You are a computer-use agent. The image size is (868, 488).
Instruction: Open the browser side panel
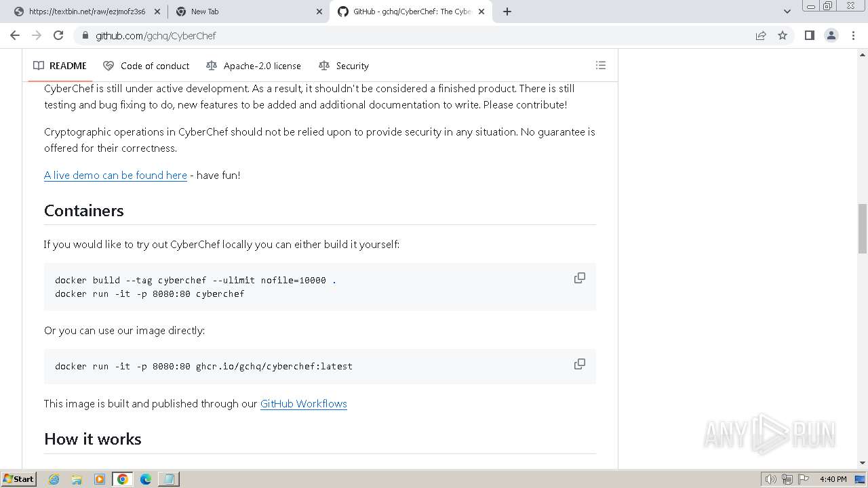tap(809, 35)
